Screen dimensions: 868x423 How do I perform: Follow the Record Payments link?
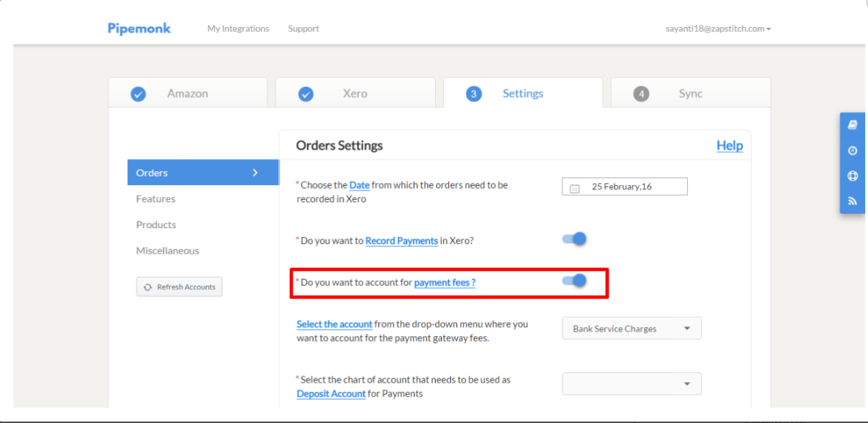point(402,241)
